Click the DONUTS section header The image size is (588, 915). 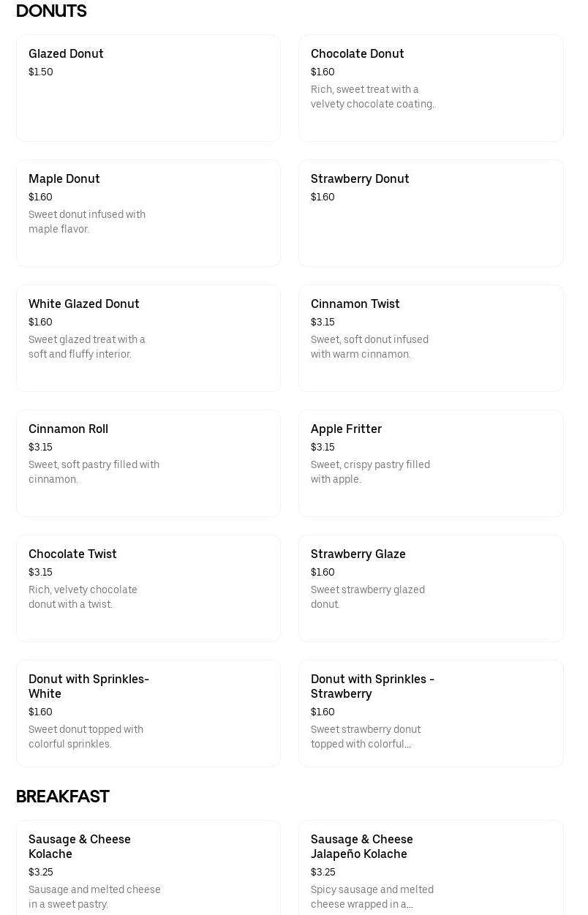[x=51, y=11]
